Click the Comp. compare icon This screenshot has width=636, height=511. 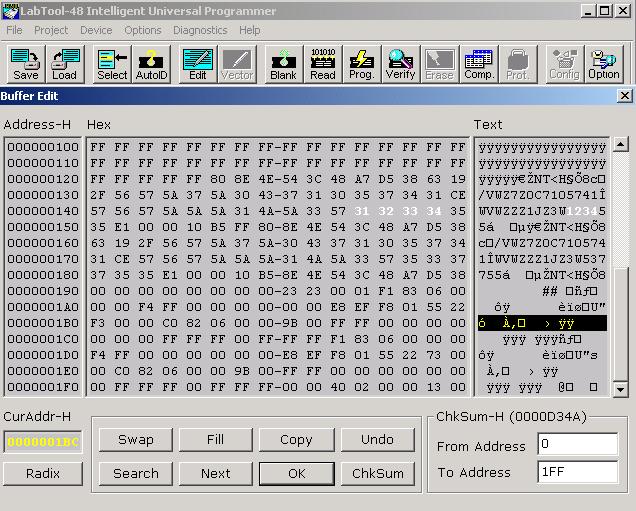coord(479,64)
